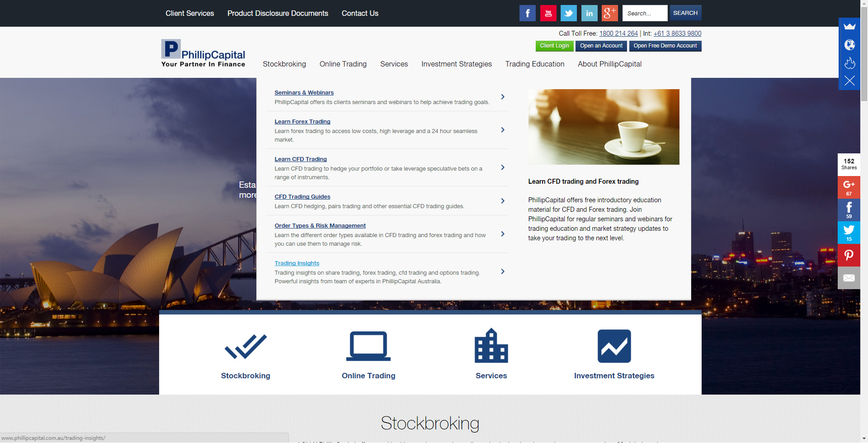The height and width of the screenshot is (443, 868).
Task: Expand the Learn CFD Trading chevron
Action: point(502,167)
